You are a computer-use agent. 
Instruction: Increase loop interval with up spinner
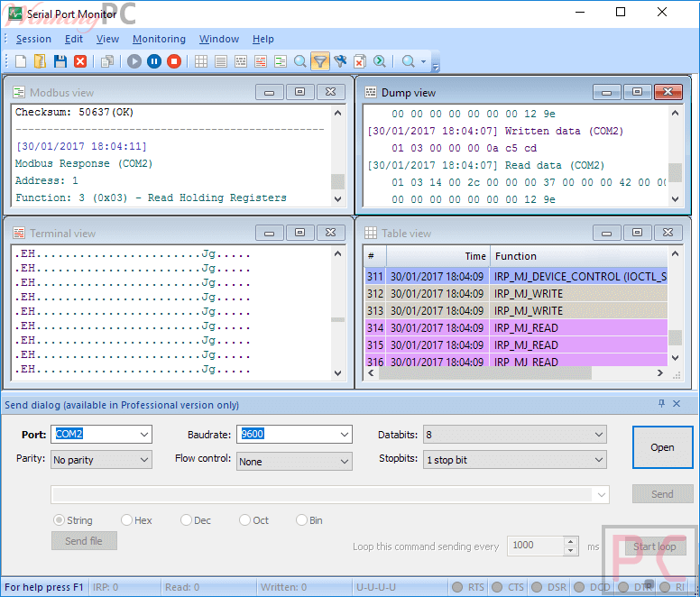(x=570, y=541)
